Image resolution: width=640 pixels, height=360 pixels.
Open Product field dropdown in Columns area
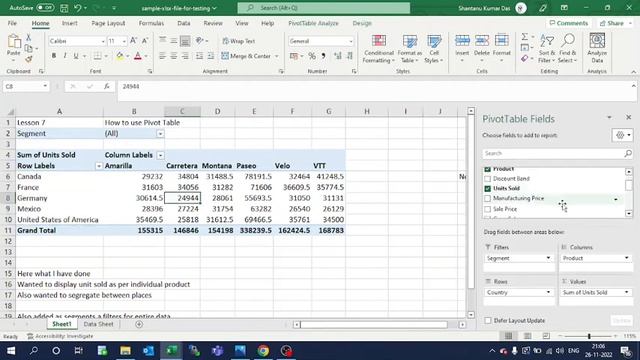(627, 258)
